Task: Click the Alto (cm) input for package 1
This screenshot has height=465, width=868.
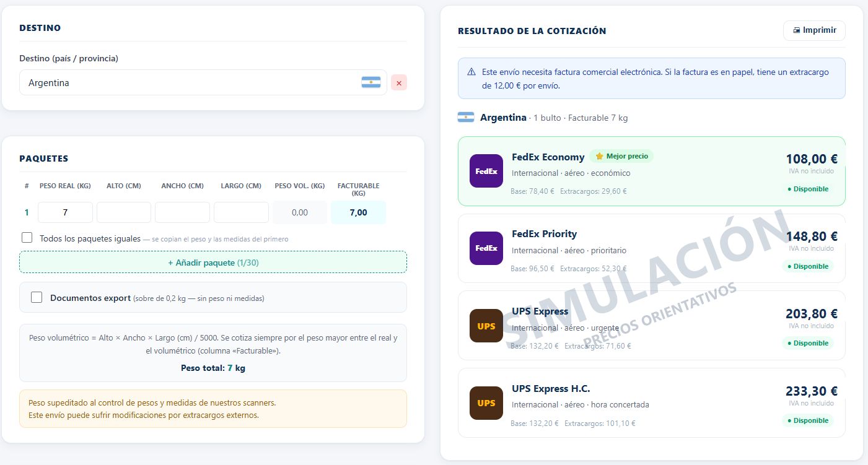Action: 124,212
